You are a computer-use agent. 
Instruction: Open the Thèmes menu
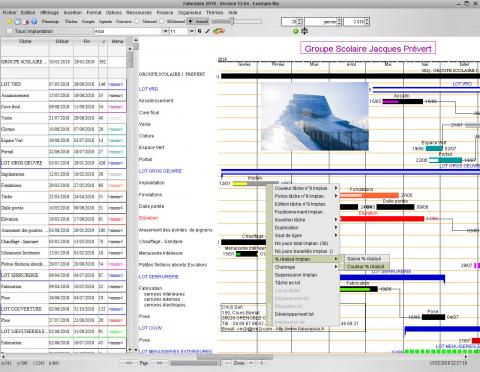pos(215,12)
